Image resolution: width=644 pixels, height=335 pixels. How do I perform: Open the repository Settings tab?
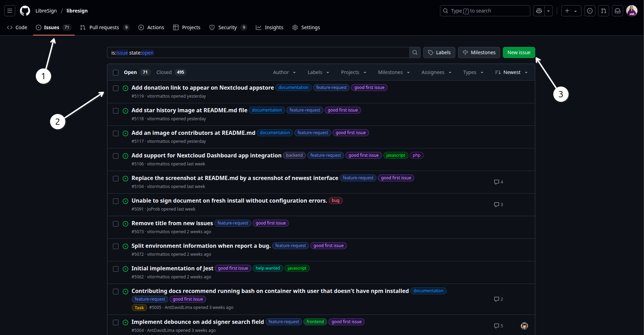click(306, 27)
